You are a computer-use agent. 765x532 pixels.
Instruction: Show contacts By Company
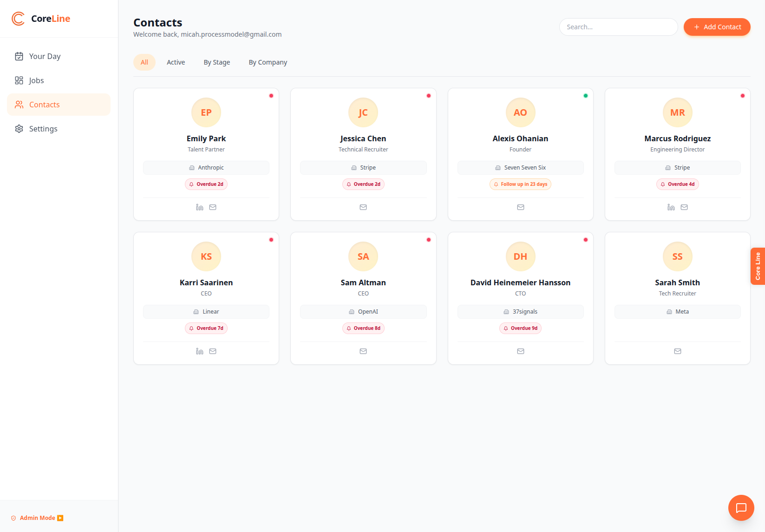pos(268,62)
